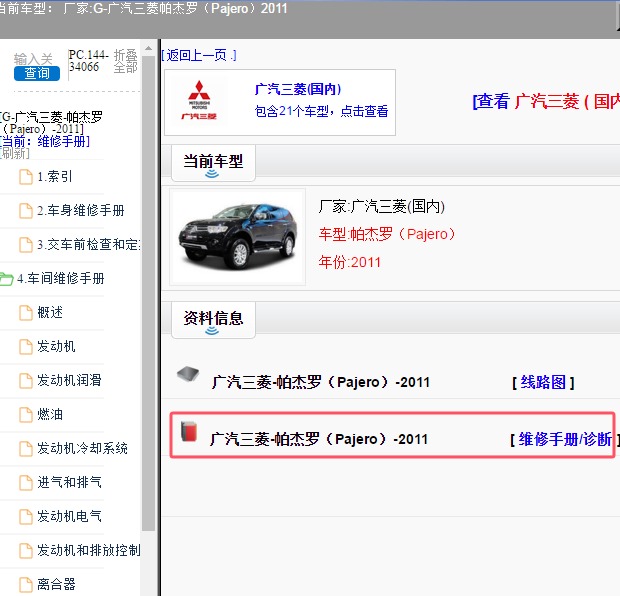
Task: Click first 广汽三菱-帕杰罗（Pajero）-2011 title in 线路图 row
Action: pyautogui.click(x=321, y=382)
